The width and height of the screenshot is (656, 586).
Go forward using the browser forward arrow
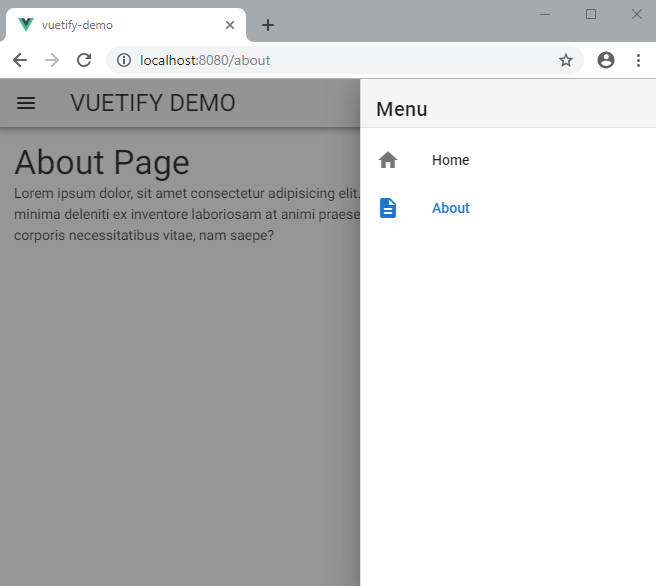point(52,60)
